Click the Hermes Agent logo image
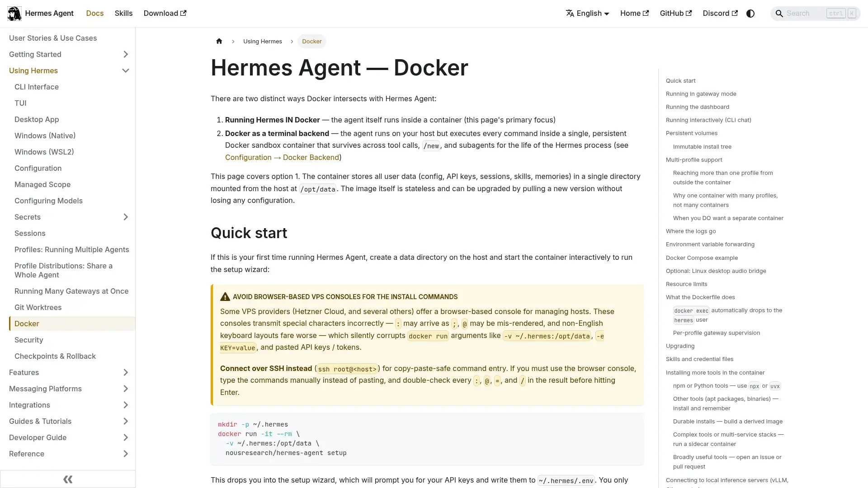 [x=14, y=14]
